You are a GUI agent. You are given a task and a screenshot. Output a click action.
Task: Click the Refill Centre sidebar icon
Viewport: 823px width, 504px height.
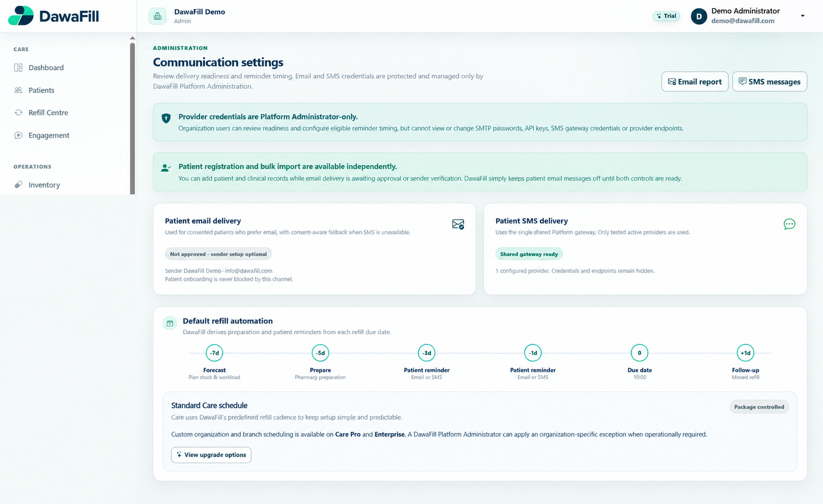(x=18, y=113)
